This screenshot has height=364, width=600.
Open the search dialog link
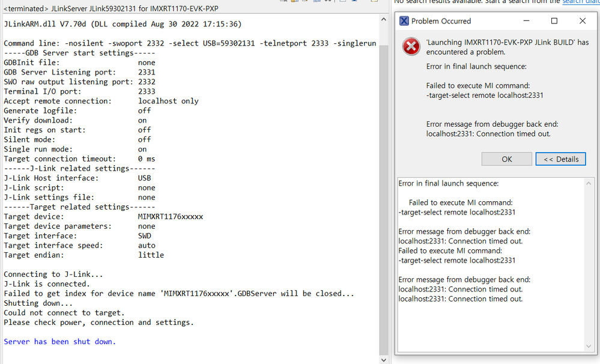coord(581,2)
